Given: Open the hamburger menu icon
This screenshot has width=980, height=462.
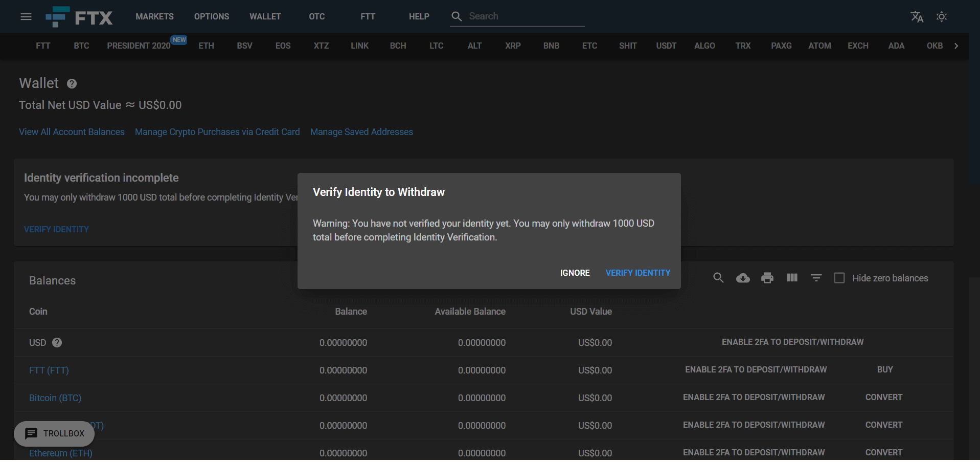Looking at the screenshot, I should pos(26,17).
